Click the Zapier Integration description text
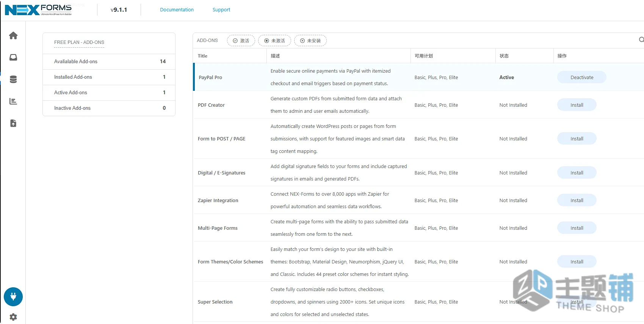 point(330,200)
